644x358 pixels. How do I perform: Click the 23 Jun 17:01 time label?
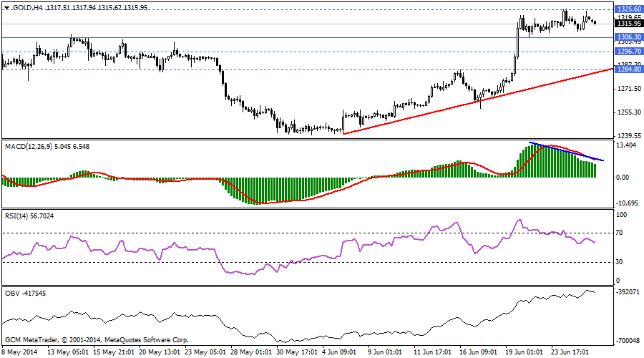[570, 352]
